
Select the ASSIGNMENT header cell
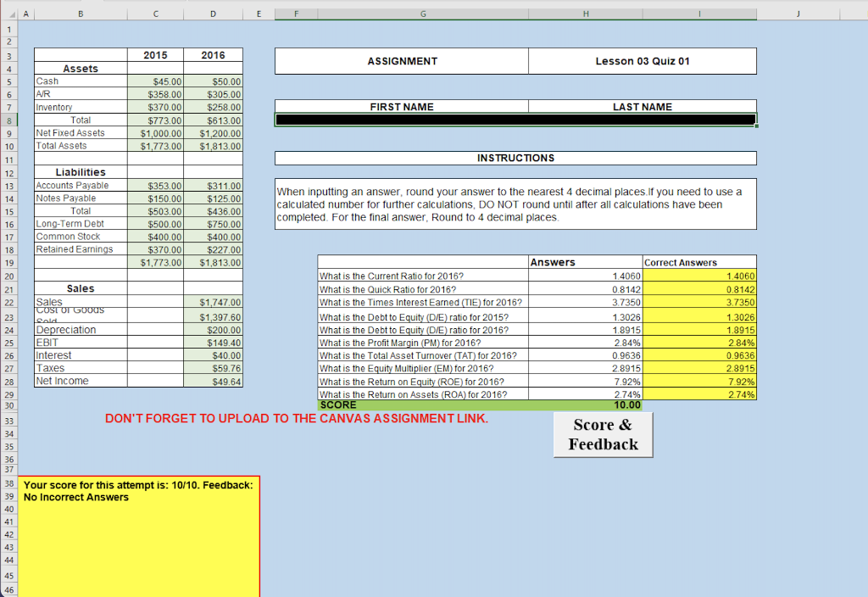(x=400, y=60)
